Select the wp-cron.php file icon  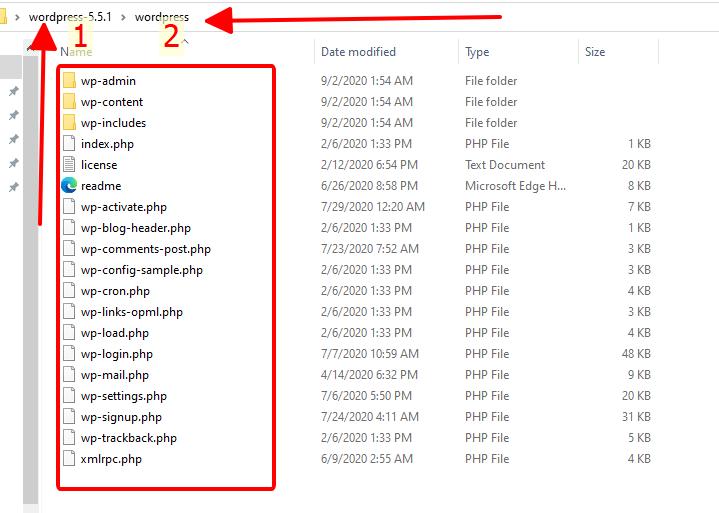pos(69,291)
